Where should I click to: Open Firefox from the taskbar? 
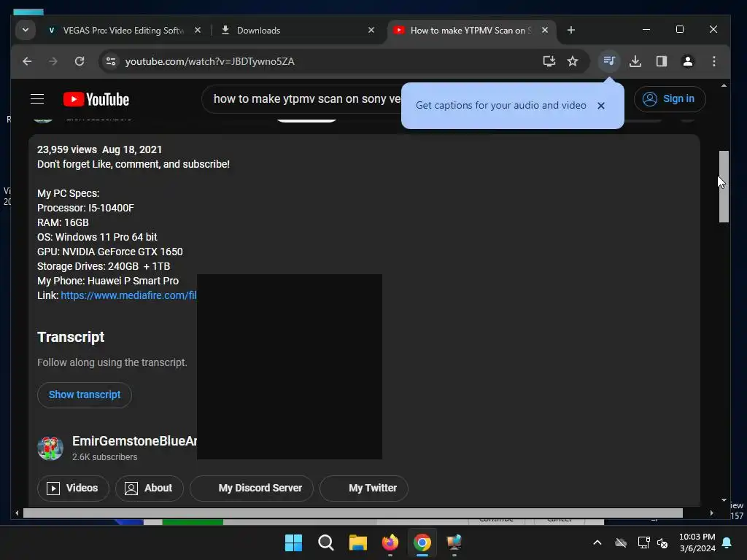point(390,542)
